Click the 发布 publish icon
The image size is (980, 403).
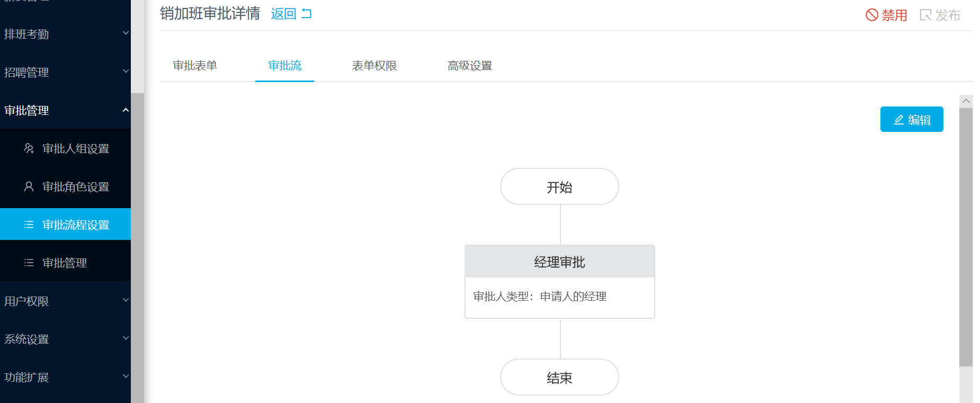coord(925,15)
